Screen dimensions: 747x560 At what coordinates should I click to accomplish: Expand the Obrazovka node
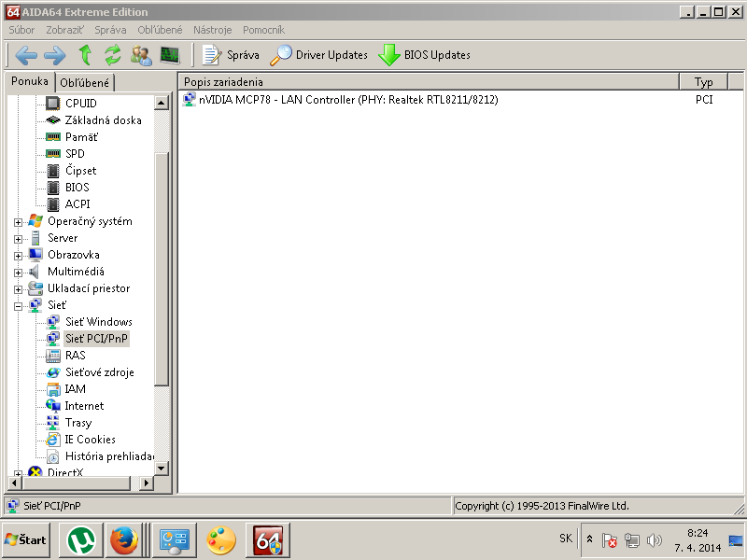point(18,256)
